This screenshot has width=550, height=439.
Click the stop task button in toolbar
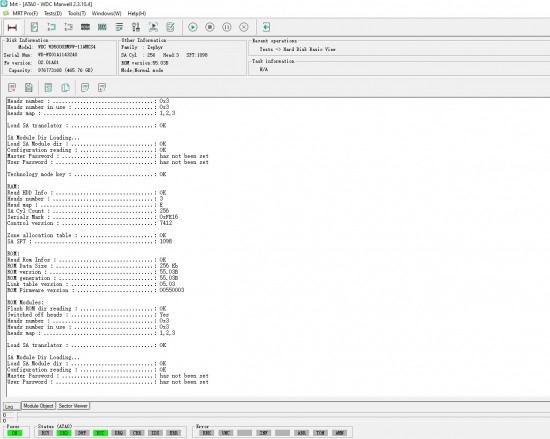pyautogui.click(x=210, y=27)
